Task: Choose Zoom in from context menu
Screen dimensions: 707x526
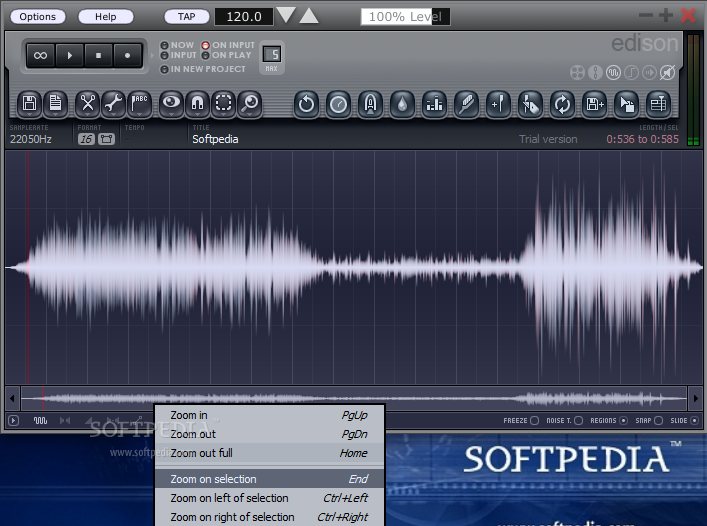Action: point(269,415)
